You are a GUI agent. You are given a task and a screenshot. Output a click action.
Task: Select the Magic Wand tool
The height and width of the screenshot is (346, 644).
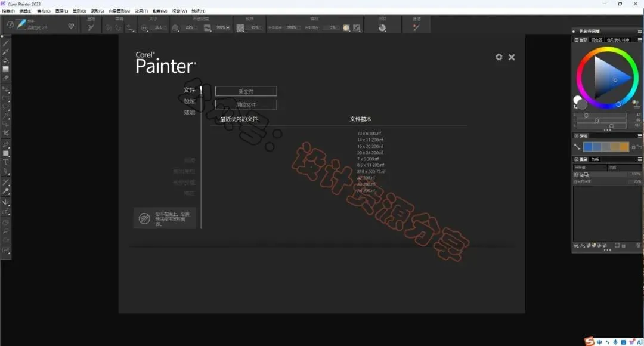(x=6, y=116)
